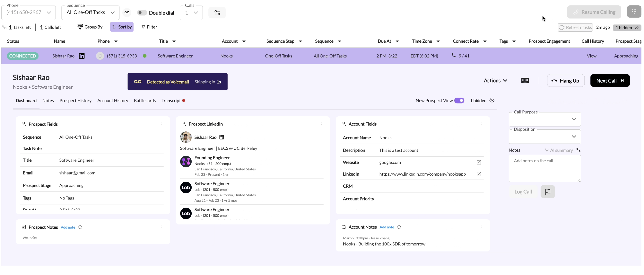Screen dimensions: 644x275
Task: Expand the Actions menu
Action: (495, 80)
